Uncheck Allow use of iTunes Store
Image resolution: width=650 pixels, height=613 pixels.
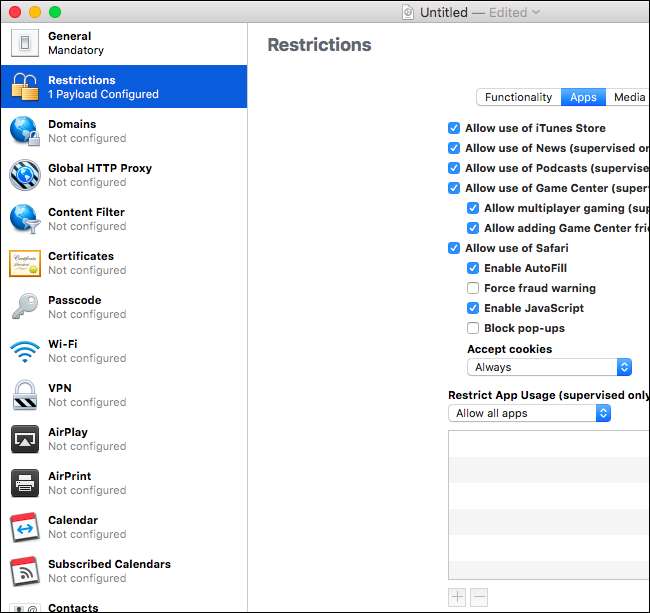coord(454,128)
